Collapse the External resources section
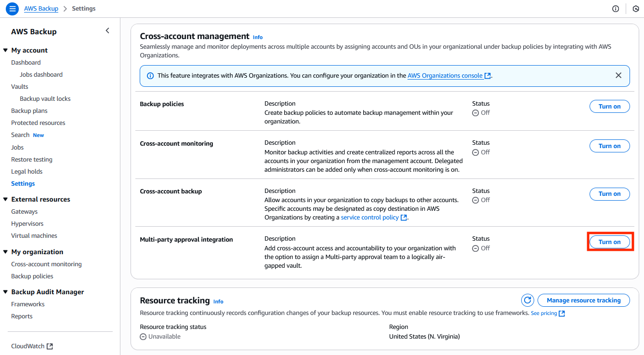 point(5,199)
